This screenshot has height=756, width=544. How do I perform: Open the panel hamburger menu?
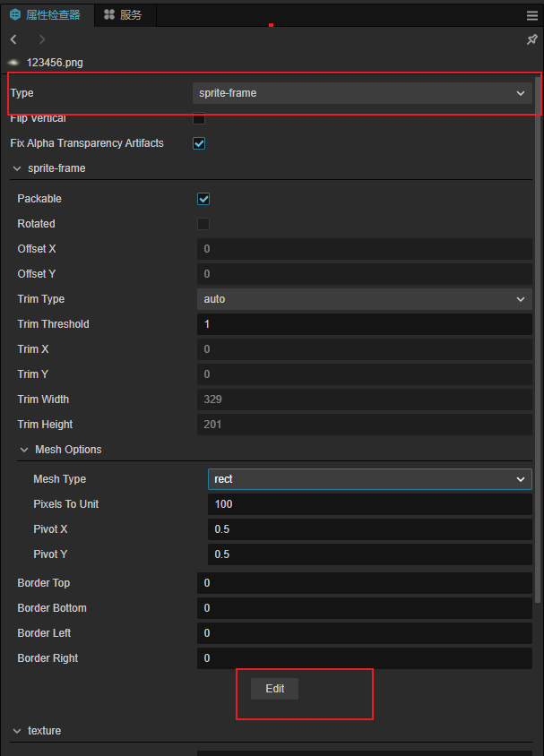(x=532, y=15)
